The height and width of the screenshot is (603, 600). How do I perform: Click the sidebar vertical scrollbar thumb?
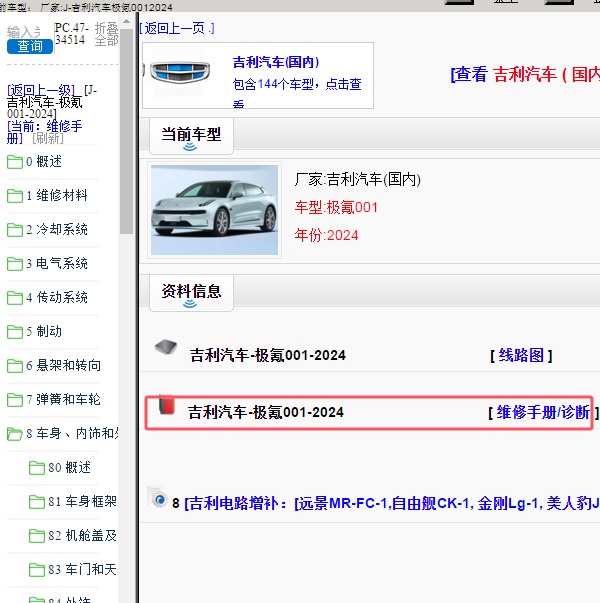126,131
